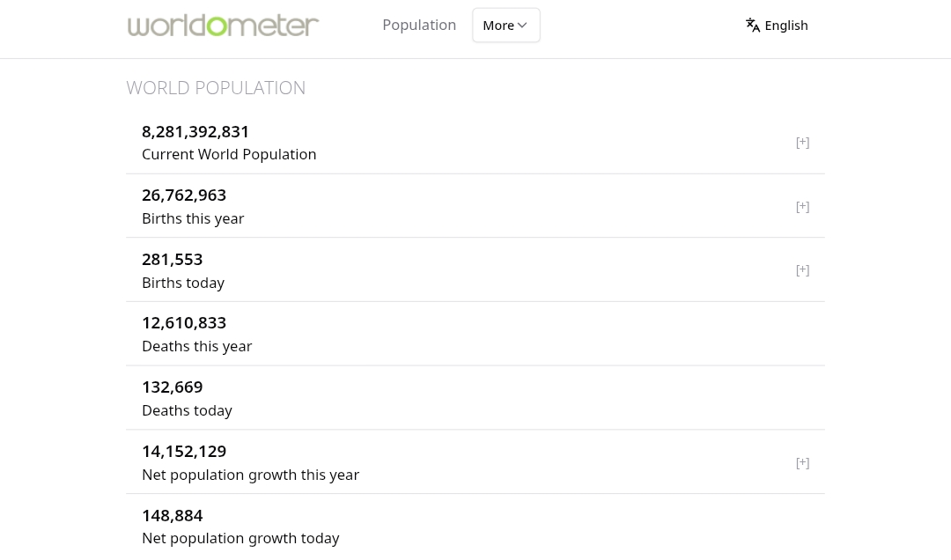Expand the Current World Population row
This screenshot has height=560, width=951.
click(802, 142)
